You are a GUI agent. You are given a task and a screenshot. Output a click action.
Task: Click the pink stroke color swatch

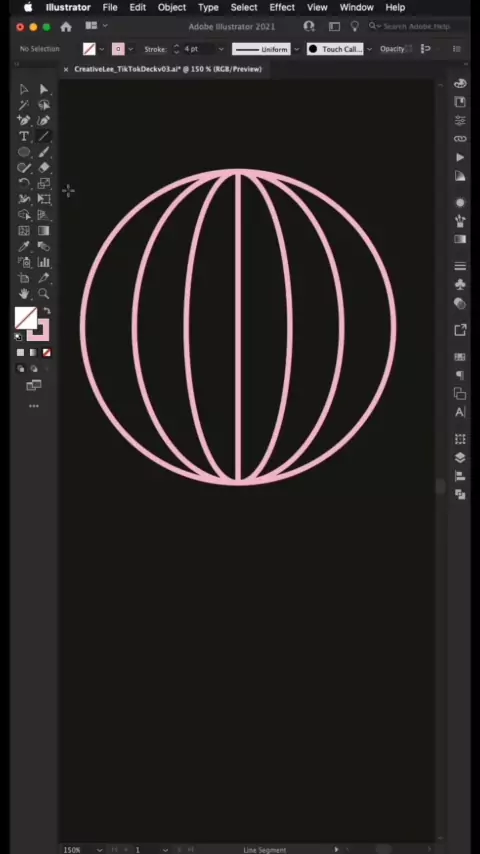(118, 49)
